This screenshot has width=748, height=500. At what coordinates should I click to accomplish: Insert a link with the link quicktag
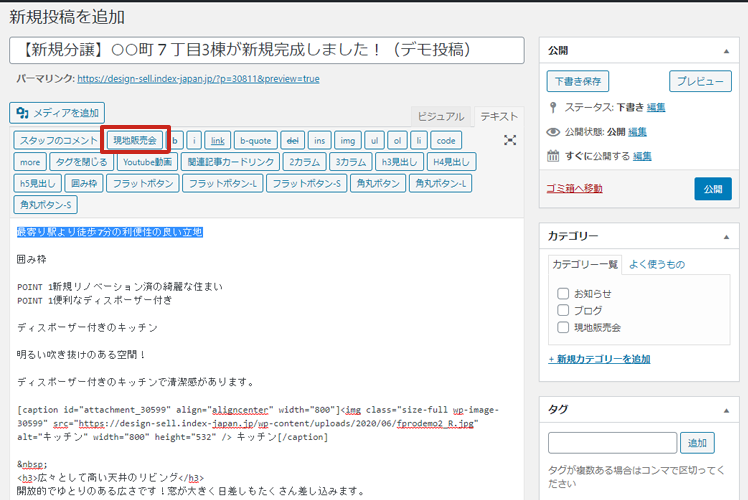(x=218, y=141)
